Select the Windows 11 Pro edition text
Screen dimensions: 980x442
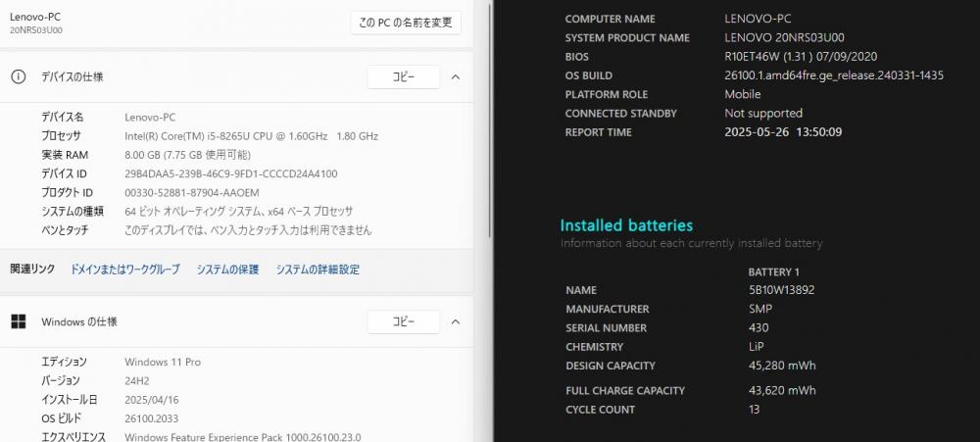(163, 362)
